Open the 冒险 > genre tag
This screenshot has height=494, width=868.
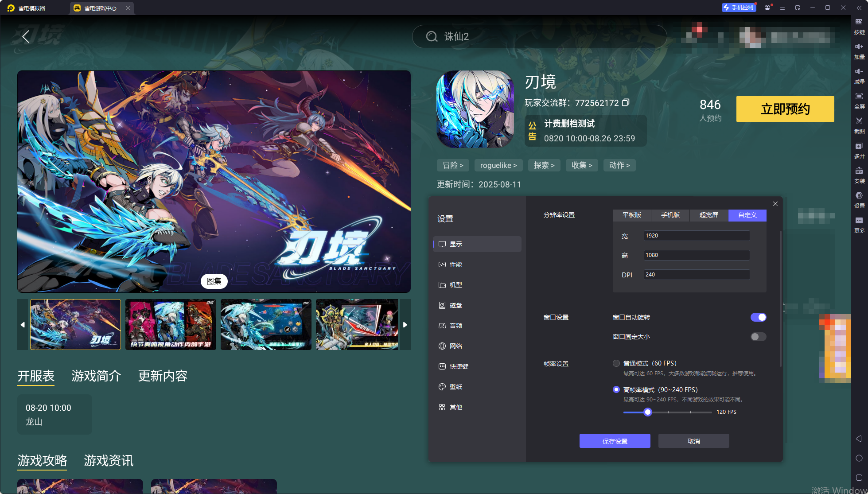(453, 165)
